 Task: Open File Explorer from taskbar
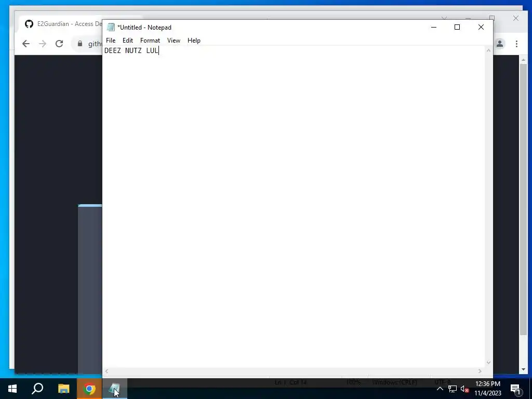click(63, 389)
